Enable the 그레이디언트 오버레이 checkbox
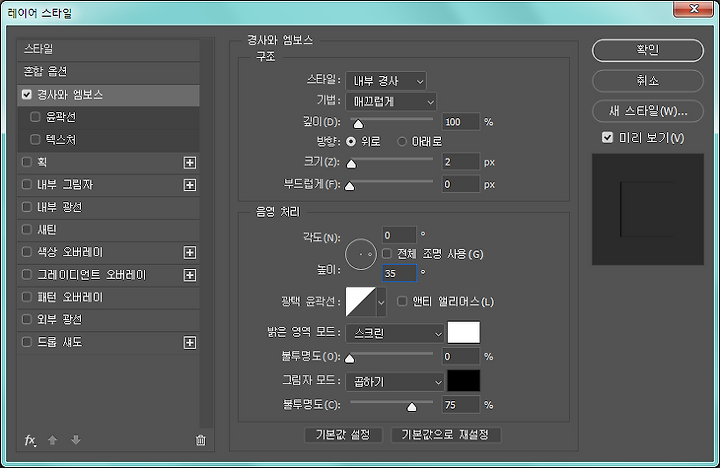The height and width of the screenshot is (468, 720). coord(27,275)
